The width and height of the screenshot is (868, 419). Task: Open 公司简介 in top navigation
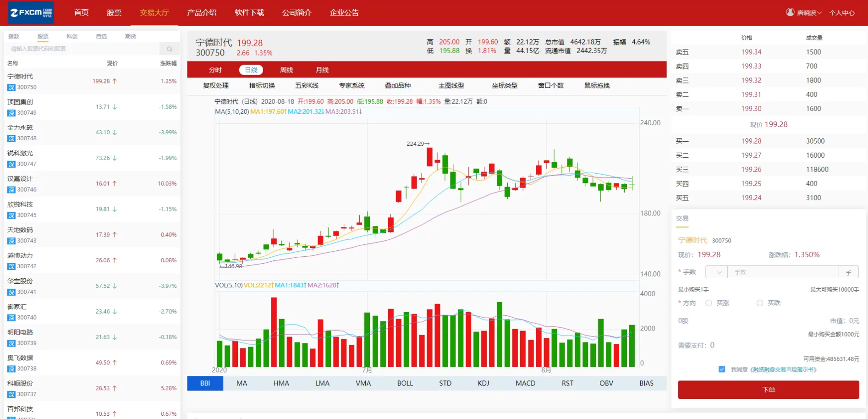click(x=297, y=13)
